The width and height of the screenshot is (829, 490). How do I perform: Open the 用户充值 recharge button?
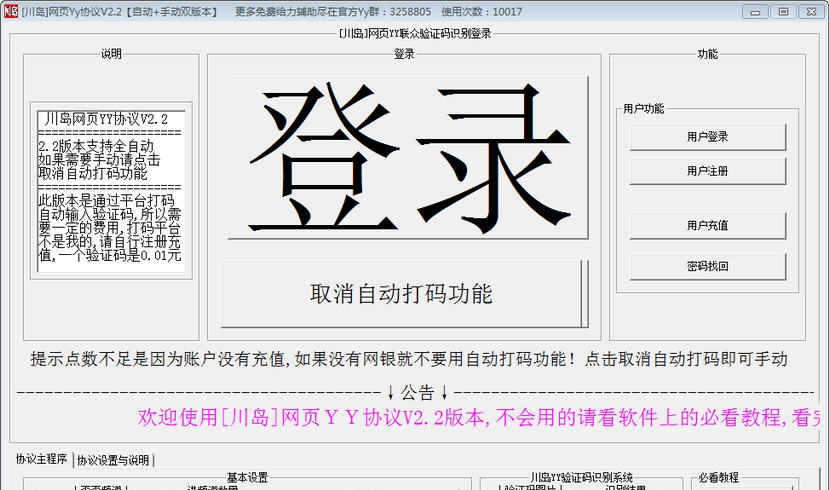(x=707, y=226)
